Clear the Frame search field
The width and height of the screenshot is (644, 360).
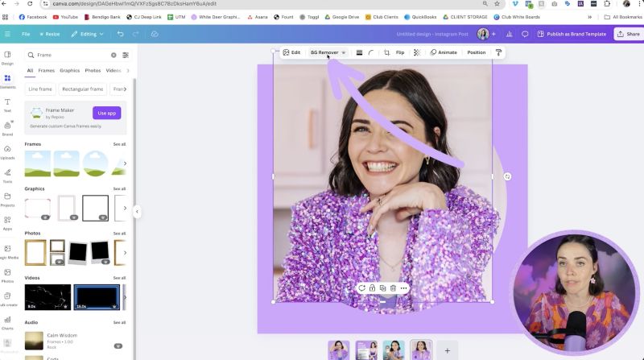pos(114,55)
